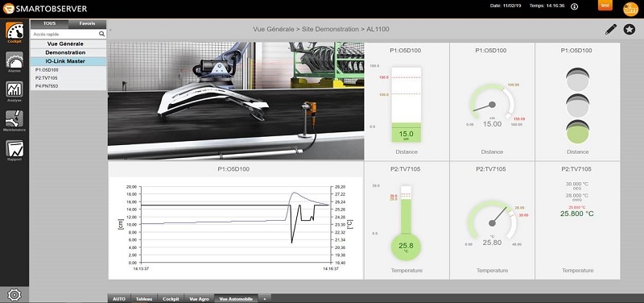
Task: Click the distance dial gauge 15.00
Action: click(x=492, y=106)
